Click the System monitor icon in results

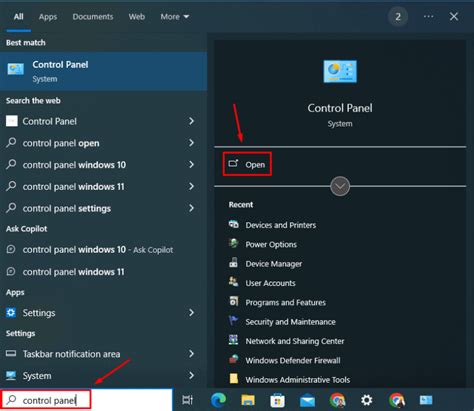(x=11, y=376)
